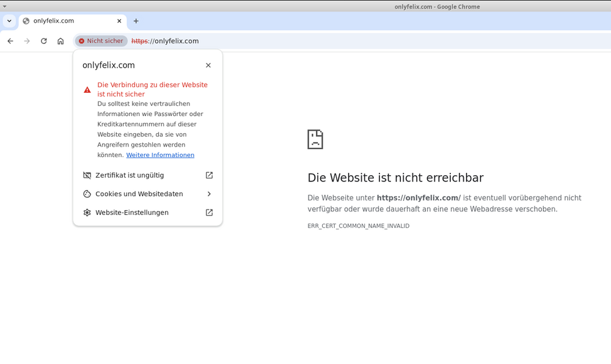Viewport: 611px width, 364px height.
Task: Open window menu arrow in title bar
Action: (x=5, y=7)
